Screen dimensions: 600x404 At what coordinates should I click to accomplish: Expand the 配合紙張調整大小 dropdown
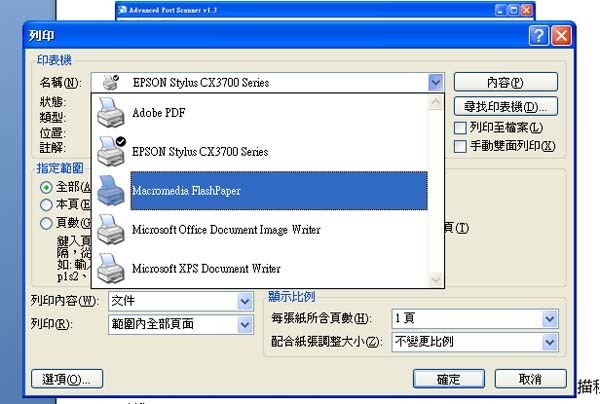click(475, 342)
